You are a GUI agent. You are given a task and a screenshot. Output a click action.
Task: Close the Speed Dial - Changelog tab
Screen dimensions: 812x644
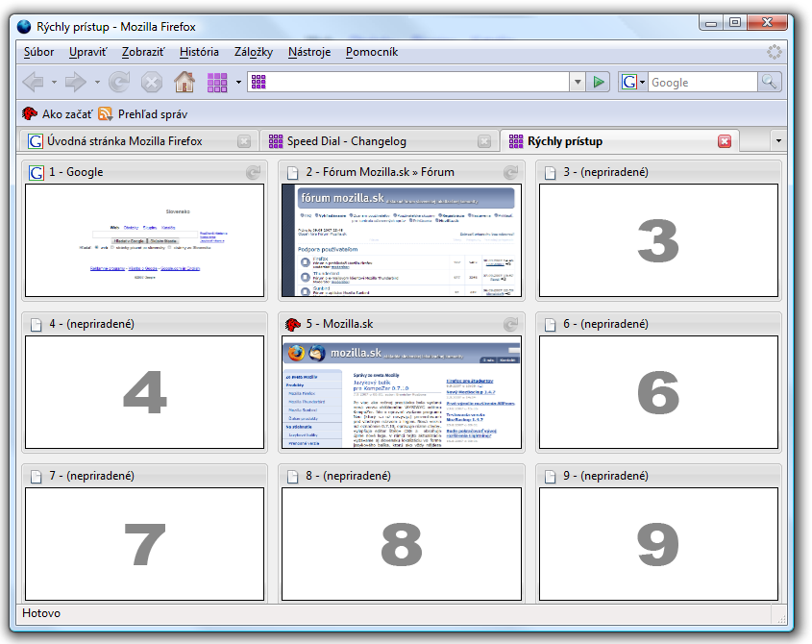coord(484,141)
